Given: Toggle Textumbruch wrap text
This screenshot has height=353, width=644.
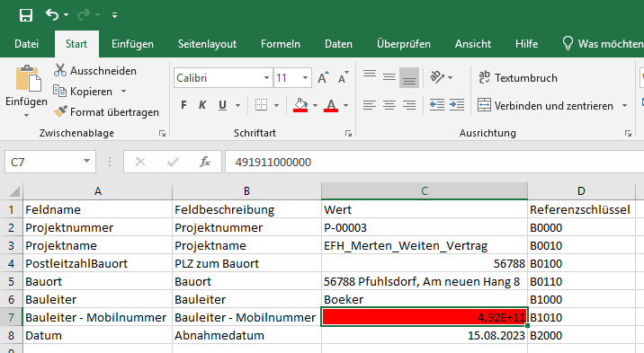Looking at the screenshot, I should click(x=518, y=77).
